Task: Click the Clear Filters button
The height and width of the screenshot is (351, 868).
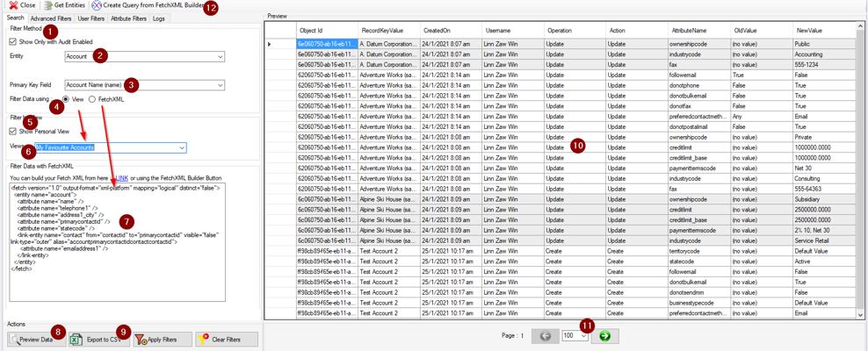Action: pos(221,339)
